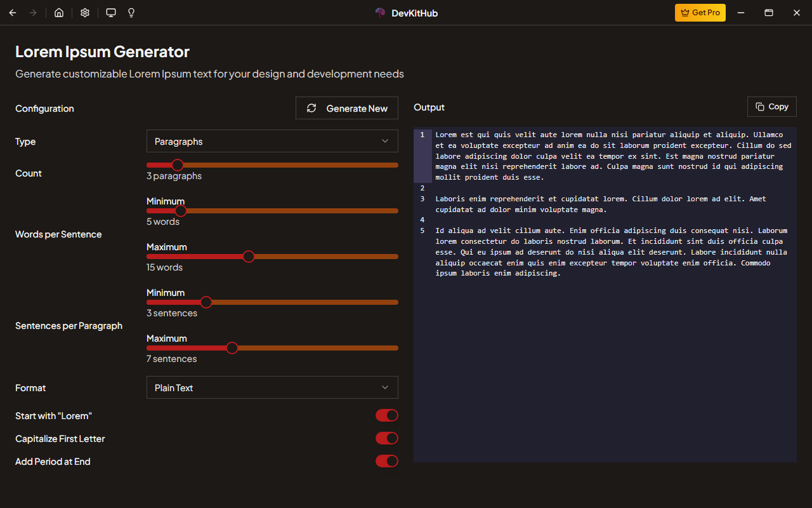The height and width of the screenshot is (508, 812).
Task: Copy the generated output text
Action: [x=772, y=107]
